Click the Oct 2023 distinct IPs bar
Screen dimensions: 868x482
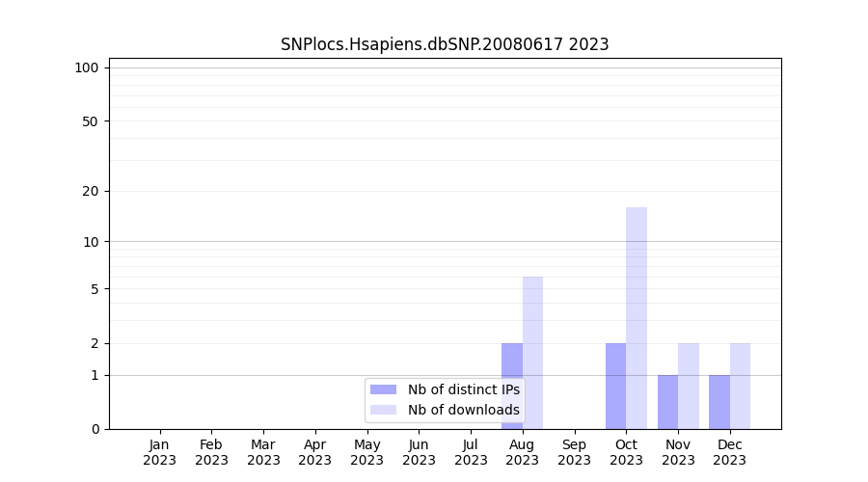tap(615, 386)
